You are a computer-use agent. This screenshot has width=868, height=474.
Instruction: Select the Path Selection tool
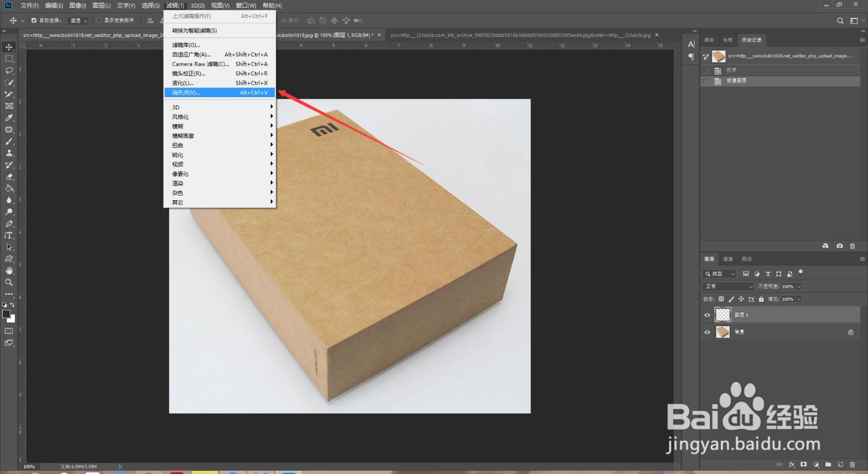(9, 247)
